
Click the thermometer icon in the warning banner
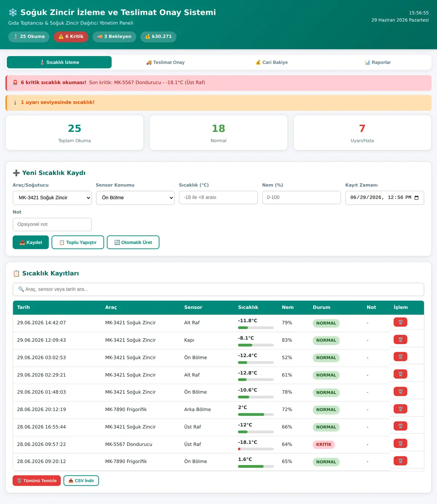[15, 102]
